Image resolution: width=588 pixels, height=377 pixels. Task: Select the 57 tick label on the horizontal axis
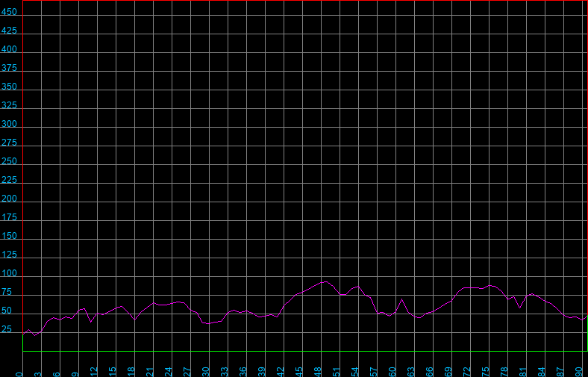click(x=374, y=372)
